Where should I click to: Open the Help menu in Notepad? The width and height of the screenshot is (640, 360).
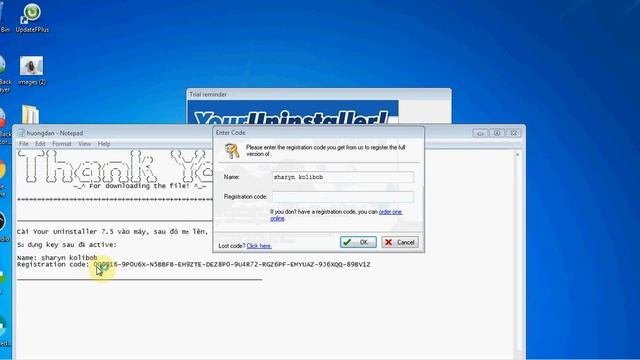pyautogui.click(x=104, y=144)
